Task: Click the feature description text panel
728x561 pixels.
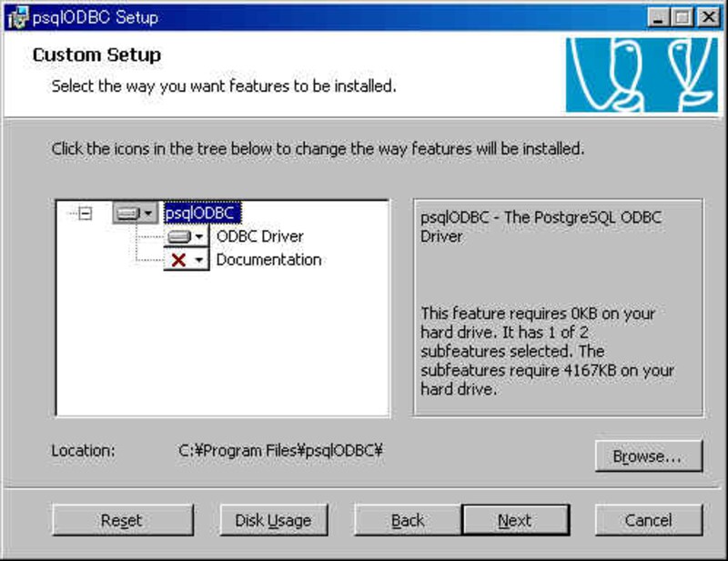Action: (558, 307)
